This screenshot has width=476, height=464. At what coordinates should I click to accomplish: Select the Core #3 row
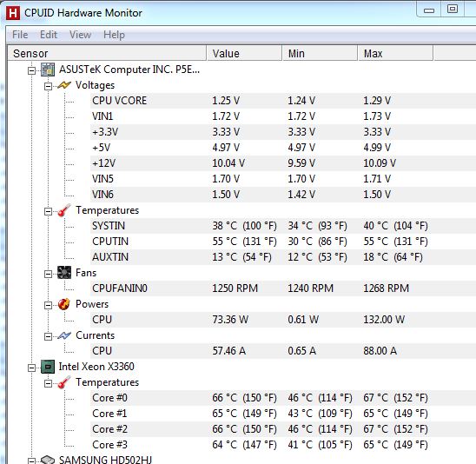[x=283, y=445]
